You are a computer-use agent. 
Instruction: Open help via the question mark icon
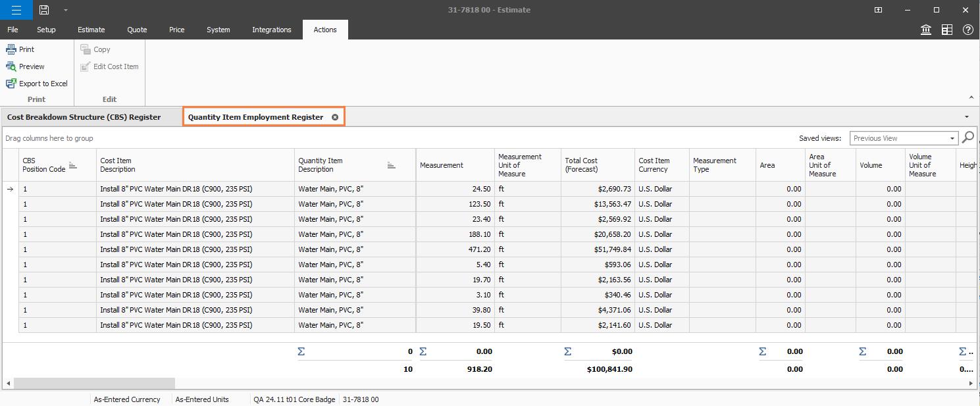(967, 30)
